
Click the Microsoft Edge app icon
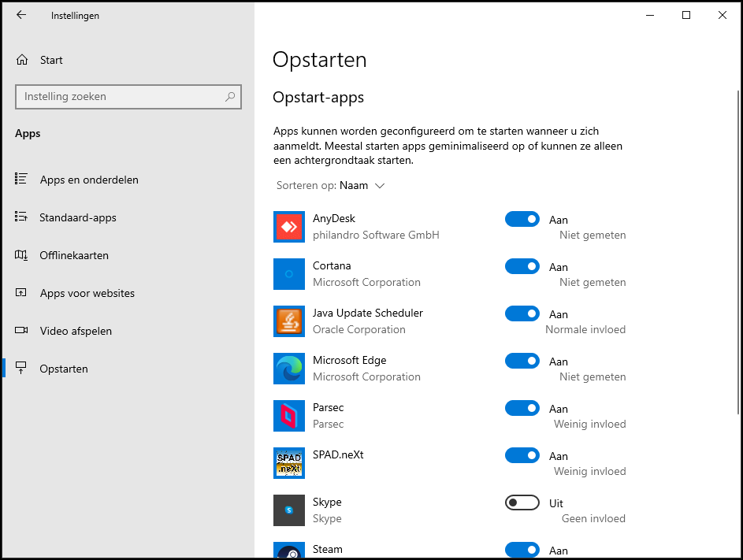point(289,369)
